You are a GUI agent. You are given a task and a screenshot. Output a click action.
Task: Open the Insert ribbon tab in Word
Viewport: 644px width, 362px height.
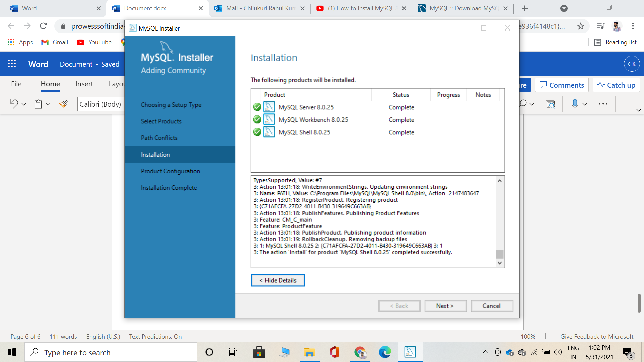(84, 84)
